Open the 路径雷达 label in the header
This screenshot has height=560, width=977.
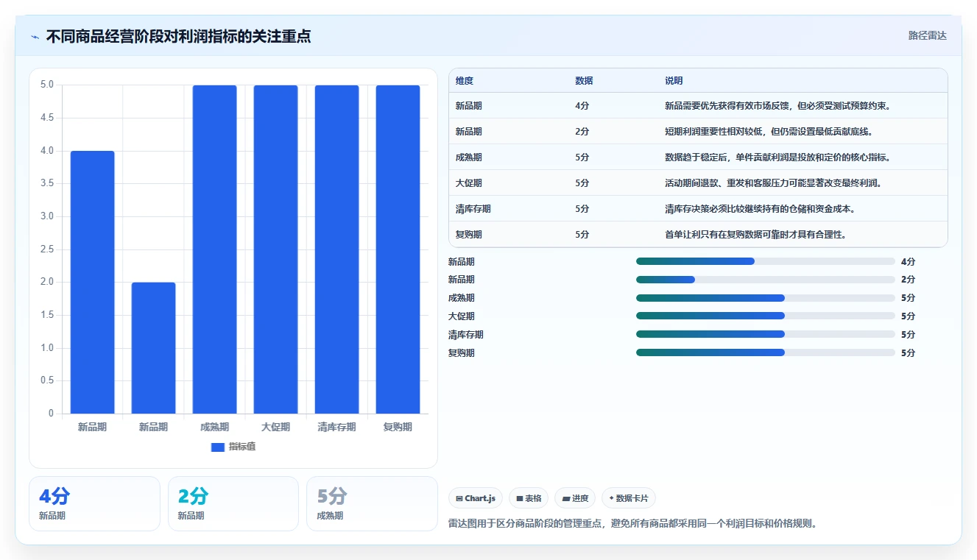point(927,35)
